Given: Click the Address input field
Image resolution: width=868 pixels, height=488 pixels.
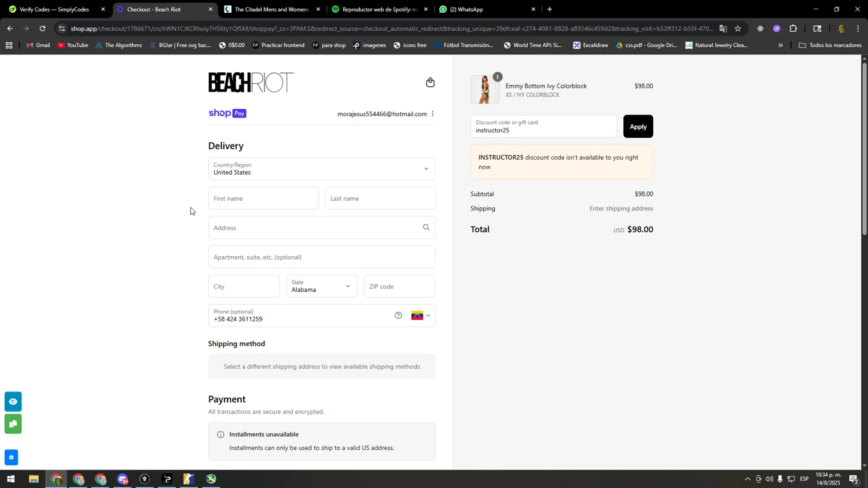Looking at the screenshot, I should (322, 228).
